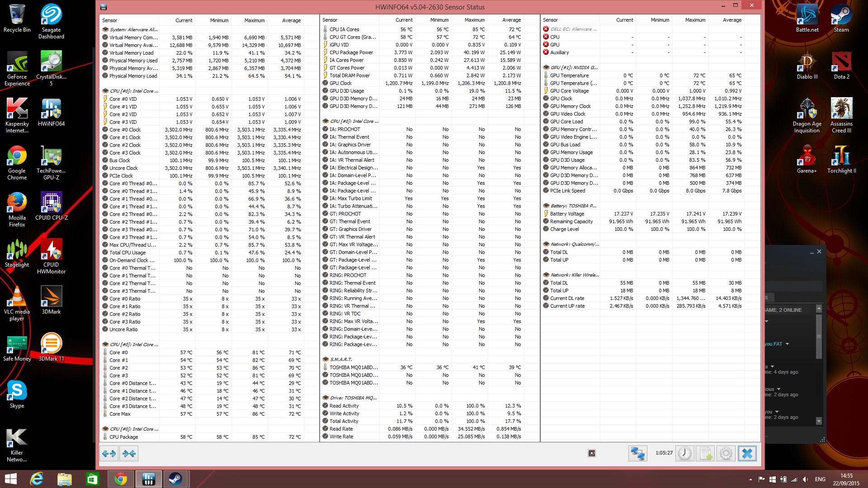Viewport: 868px width, 488px height.
Task: Launch Steam desktop shortcut
Action: pyautogui.click(x=841, y=19)
